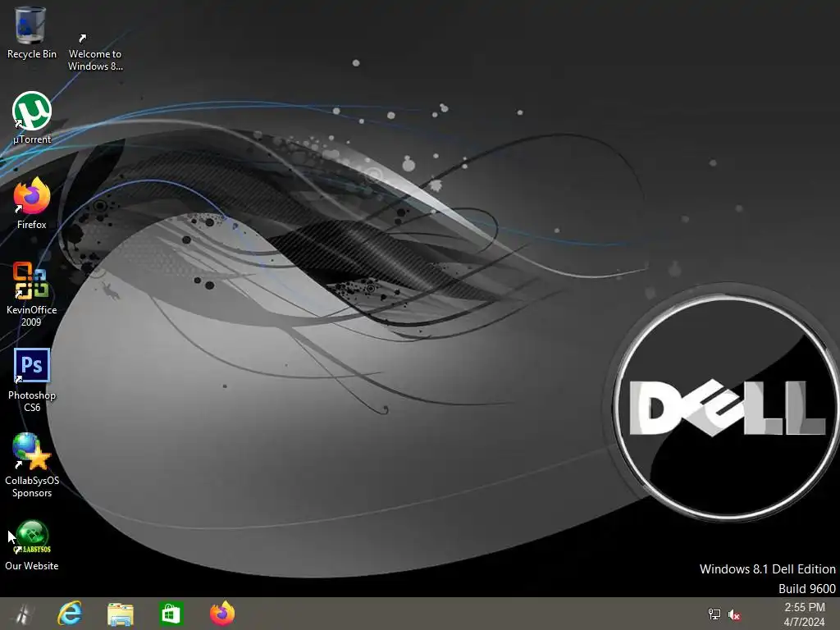Open the clock showing 2:55 PM
This screenshot has width=840, height=630.
804,608
